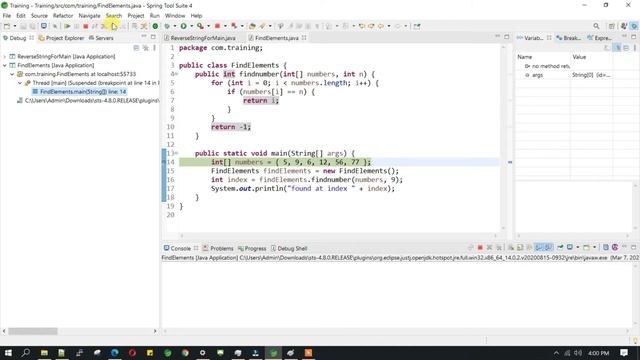Open the Debug launch dropdown arrow

175,26
